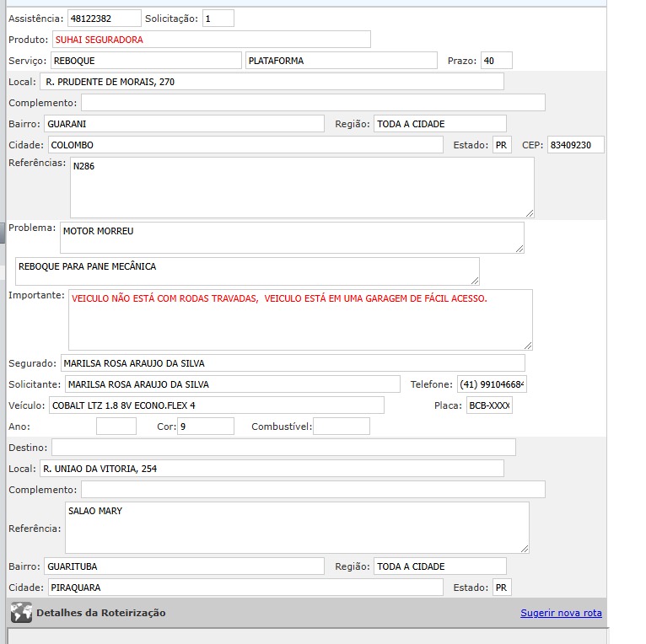The width and height of the screenshot is (646, 644).
Task: Click the Importante notes text area
Action: coord(299,319)
